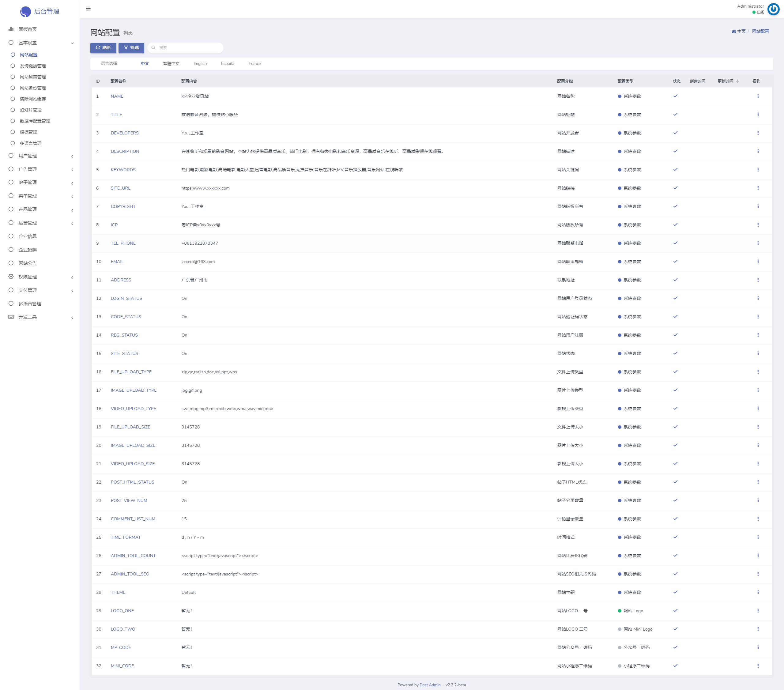Screen dimensions: 784x690
Task: Open 友情链接管理 in sidebar
Action: 32,66
